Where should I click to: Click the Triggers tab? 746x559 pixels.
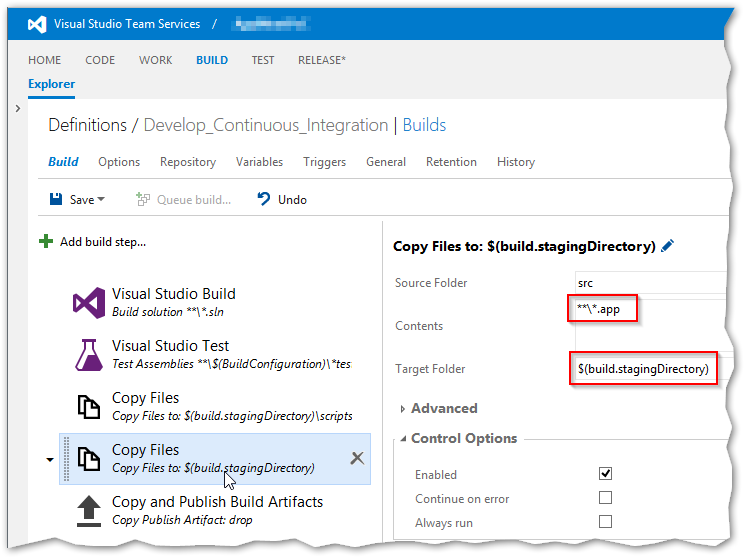[x=324, y=162]
